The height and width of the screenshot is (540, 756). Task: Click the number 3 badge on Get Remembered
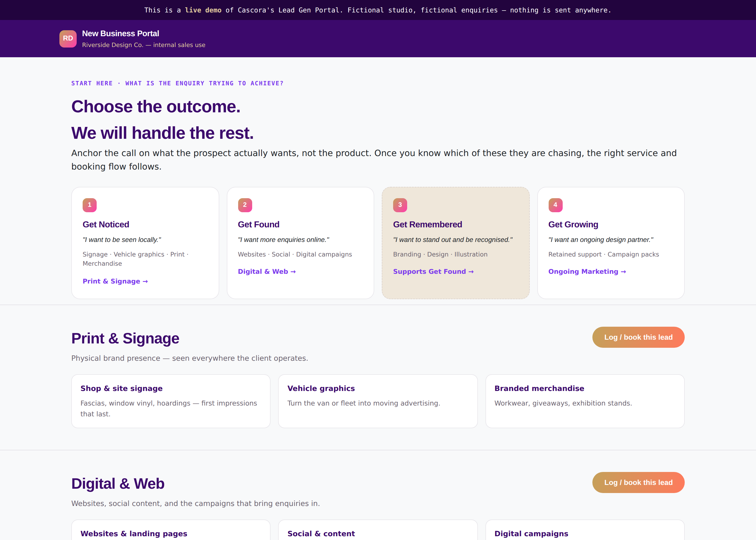click(x=400, y=205)
